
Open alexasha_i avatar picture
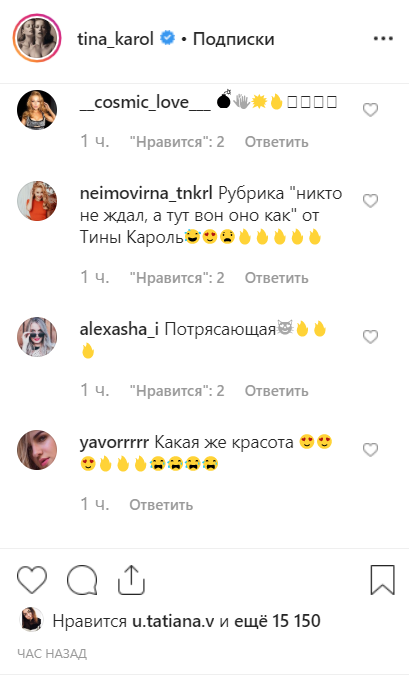tap(37, 337)
